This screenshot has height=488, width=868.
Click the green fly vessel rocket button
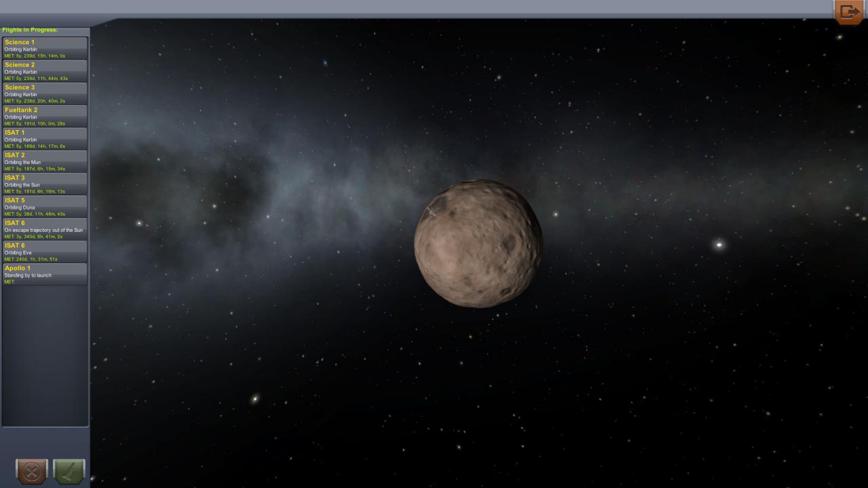(69, 471)
